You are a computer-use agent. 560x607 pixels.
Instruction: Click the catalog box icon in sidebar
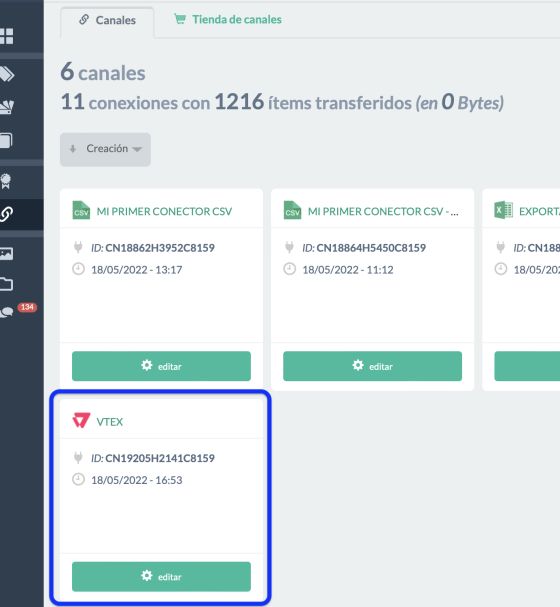7,107
